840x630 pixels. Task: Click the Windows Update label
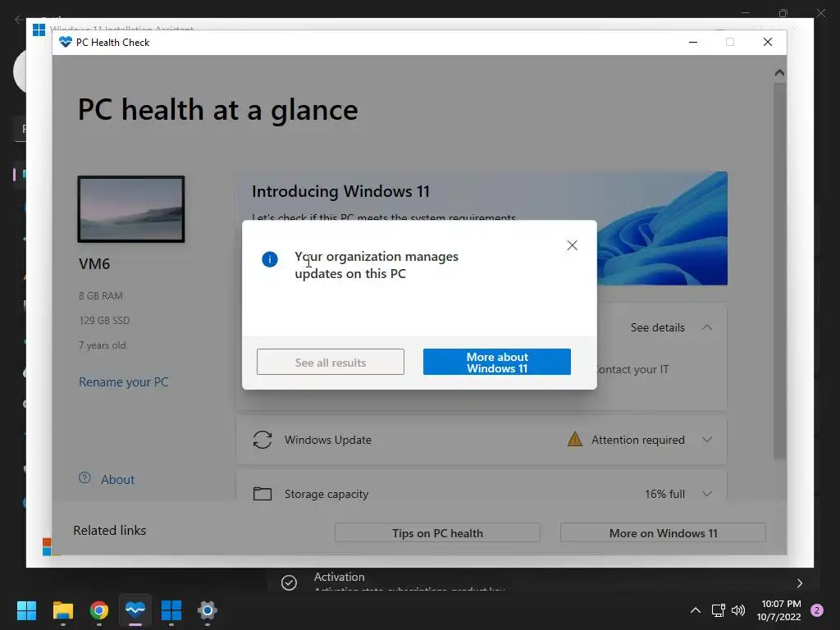pyautogui.click(x=328, y=440)
